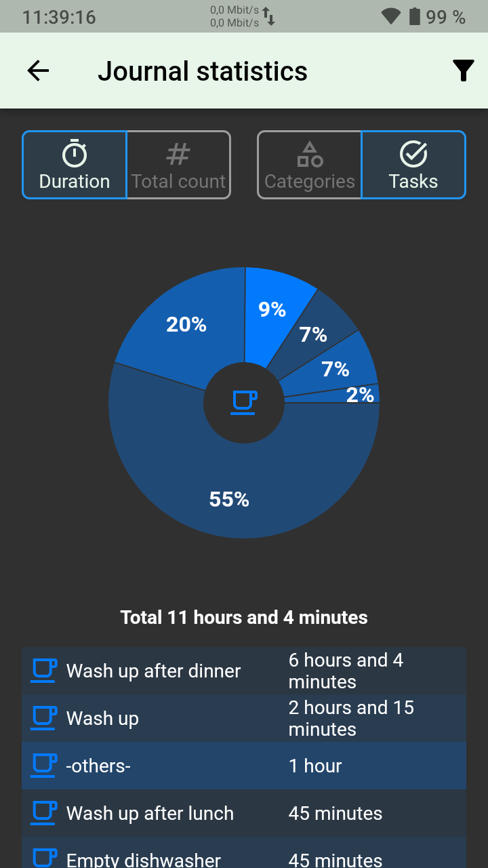Tap cup icon beside Empty dishwasher

[44, 858]
